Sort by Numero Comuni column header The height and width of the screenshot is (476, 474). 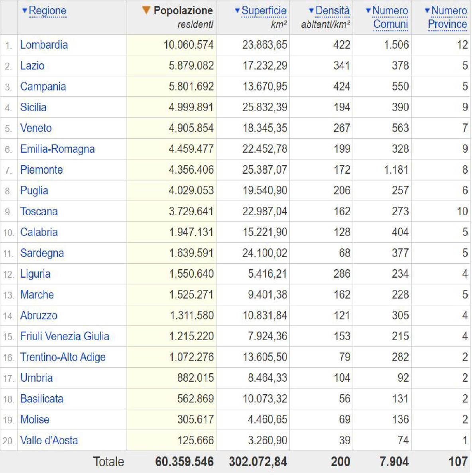(x=390, y=17)
